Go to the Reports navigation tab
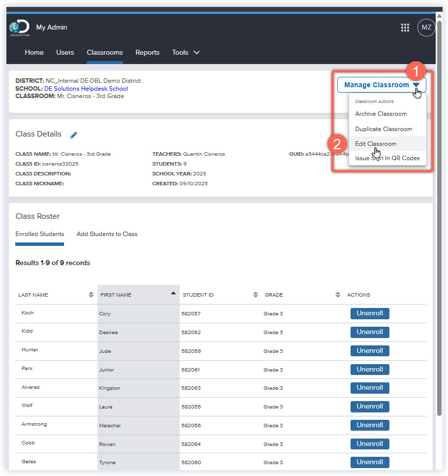This screenshot has width=448, height=476. point(147,52)
